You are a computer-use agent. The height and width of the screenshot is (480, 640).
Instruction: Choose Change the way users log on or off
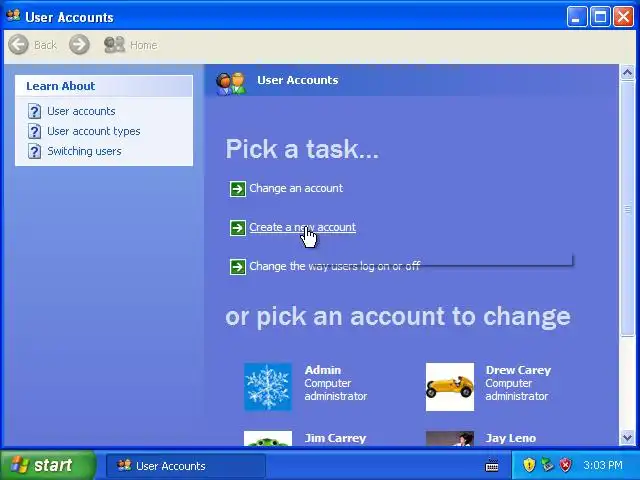pyautogui.click(x=334, y=266)
